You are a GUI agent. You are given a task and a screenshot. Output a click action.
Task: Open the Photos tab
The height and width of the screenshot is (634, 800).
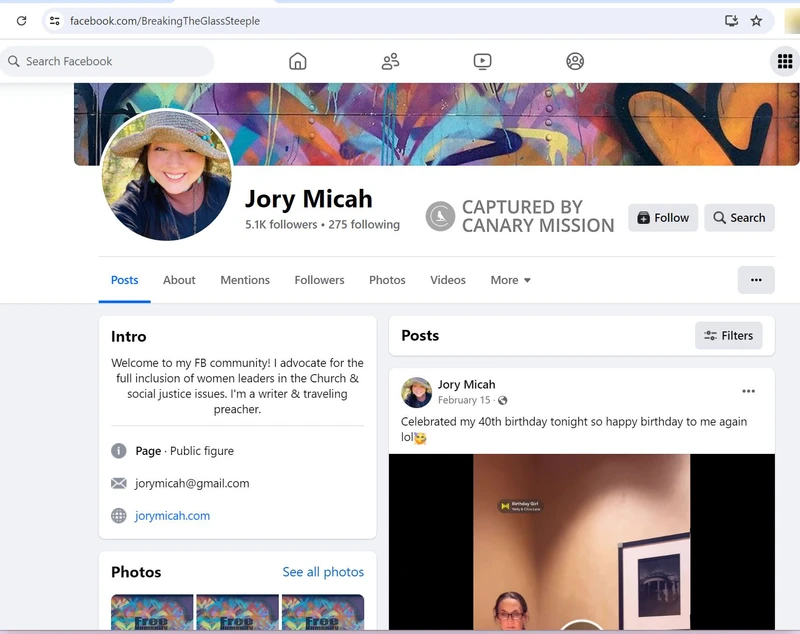387,280
